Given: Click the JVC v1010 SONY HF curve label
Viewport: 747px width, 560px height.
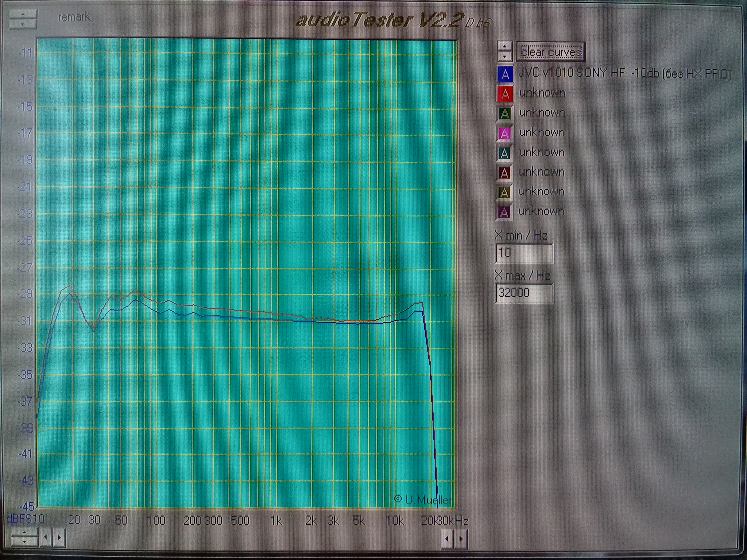Looking at the screenshot, I should pos(624,74).
